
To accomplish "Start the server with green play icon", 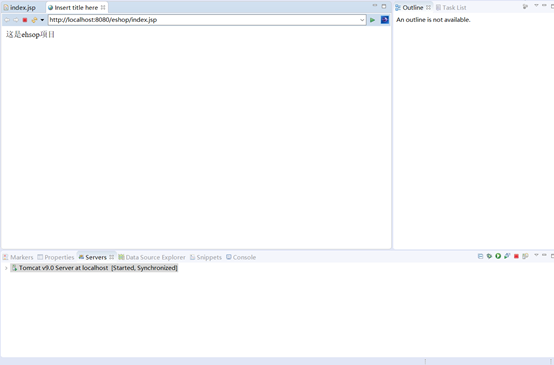I will 498,256.
